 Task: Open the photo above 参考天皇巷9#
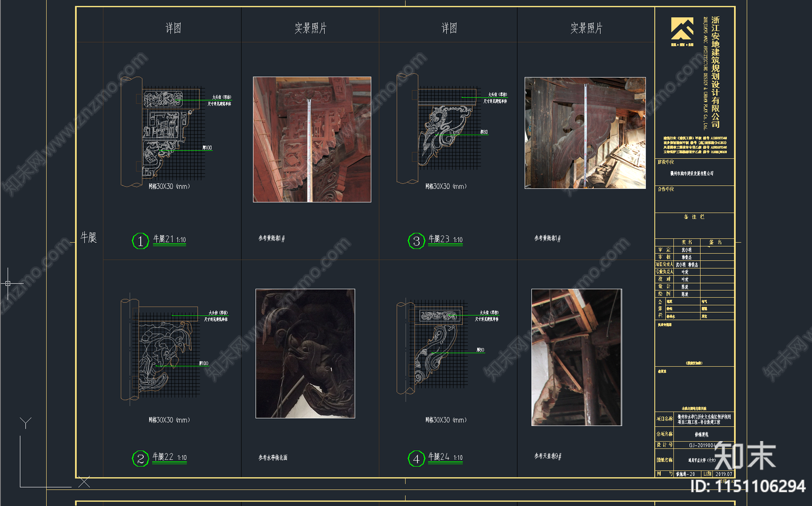[577, 357]
